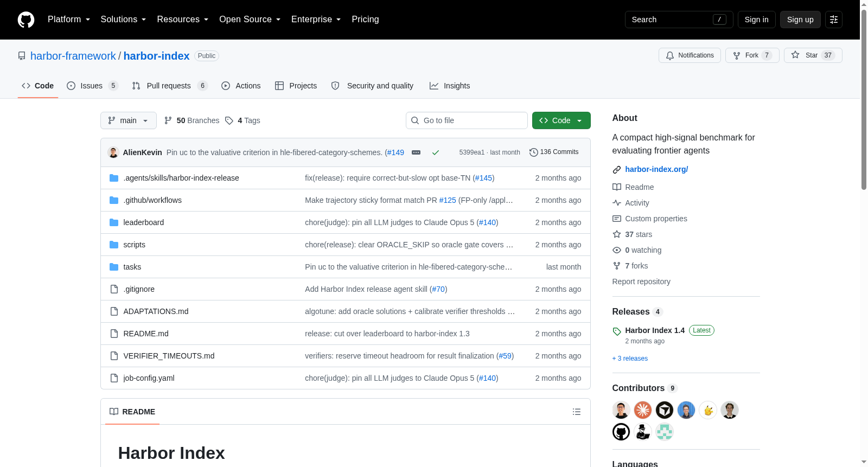The height and width of the screenshot is (467, 868).
Task: Open the Actions tab
Action: click(241, 86)
